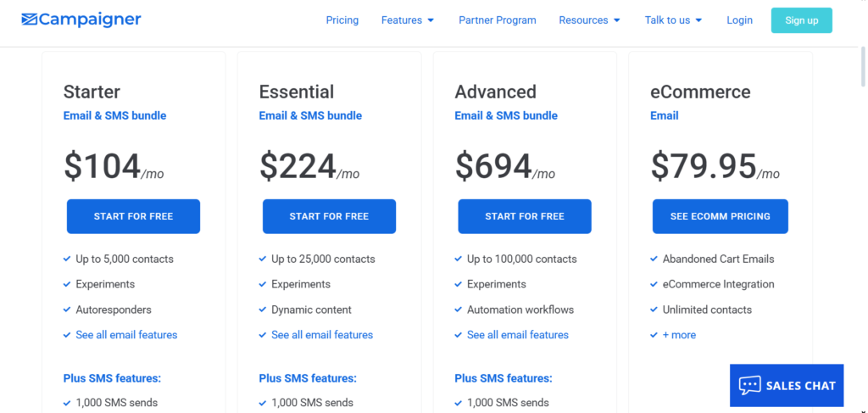Expand the Talk to us dropdown caret
This screenshot has width=868, height=413.
tap(698, 20)
